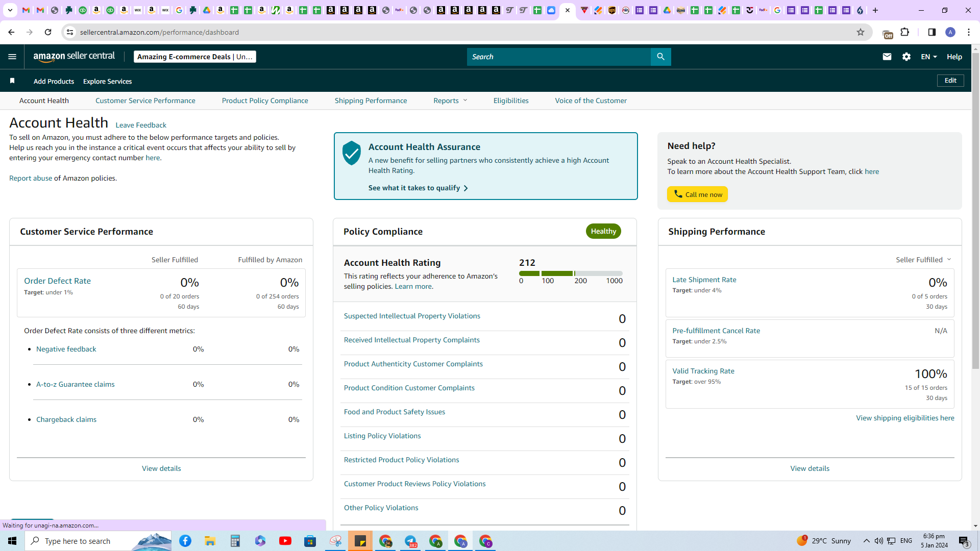Open the messages envelope icon
Viewport: 980px width, 551px height.
[x=887, y=57]
